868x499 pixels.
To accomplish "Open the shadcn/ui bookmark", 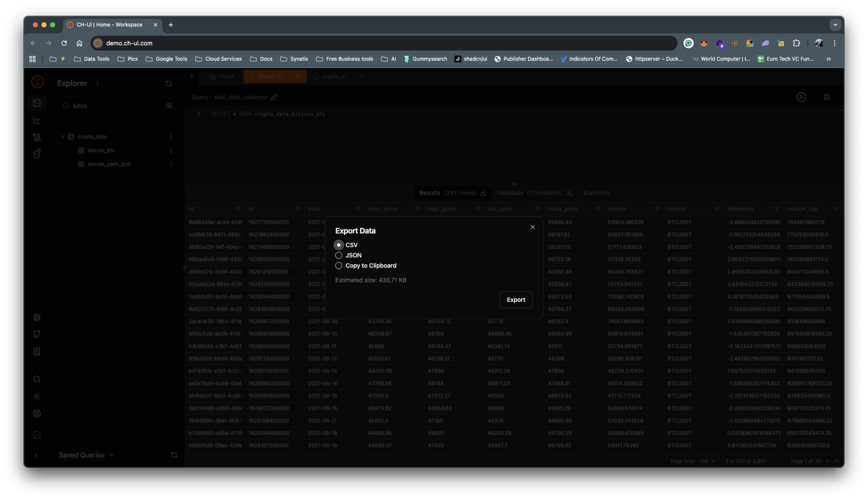I will pos(471,59).
